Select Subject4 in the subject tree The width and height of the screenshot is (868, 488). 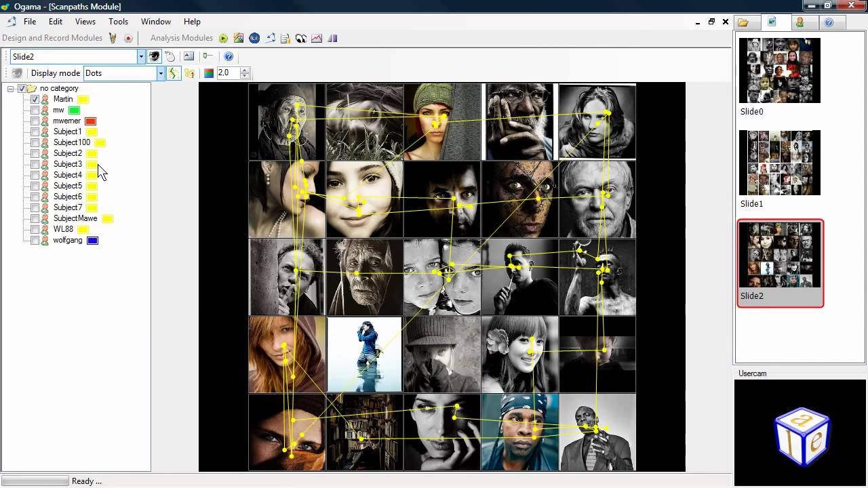point(68,175)
